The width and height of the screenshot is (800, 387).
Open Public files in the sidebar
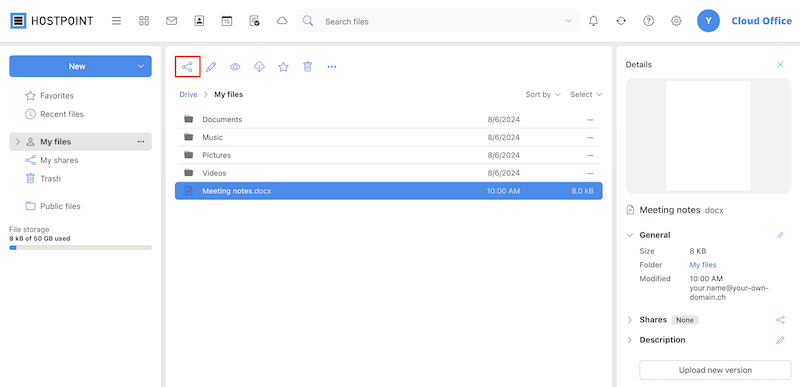tap(60, 206)
